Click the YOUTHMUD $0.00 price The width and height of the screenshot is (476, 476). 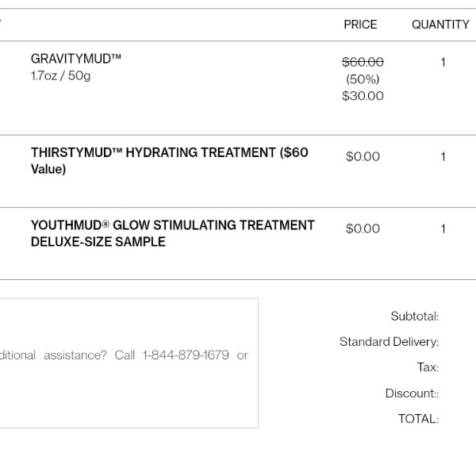pos(363,228)
